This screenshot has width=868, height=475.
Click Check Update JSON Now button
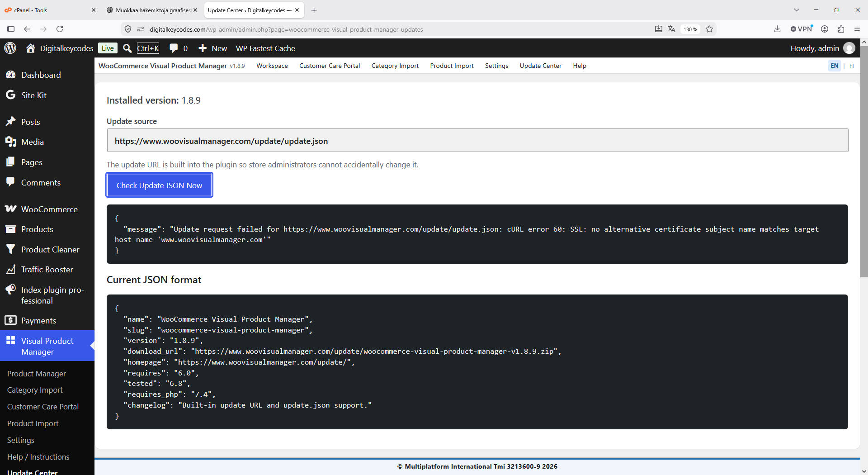(x=159, y=185)
